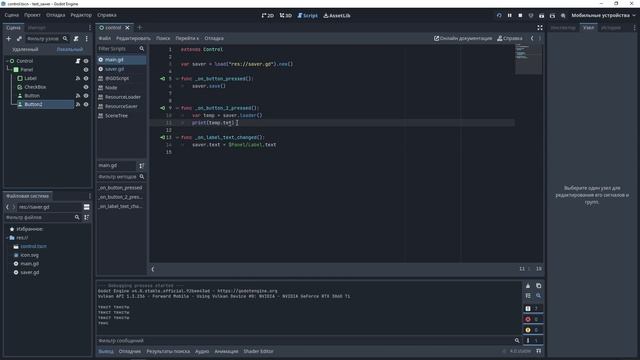Open Scene dock extra options (three dots)
This screenshot has height=360, width=640.
[x=87, y=38]
